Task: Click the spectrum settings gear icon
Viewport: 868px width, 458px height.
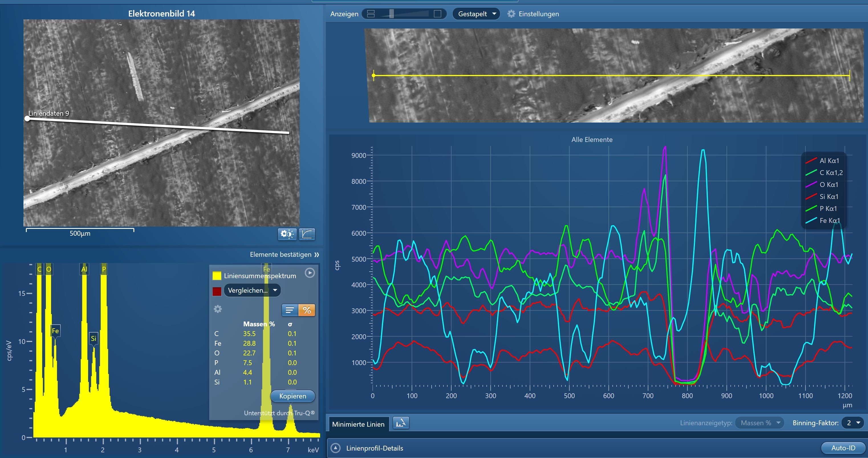Action: pos(218,309)
